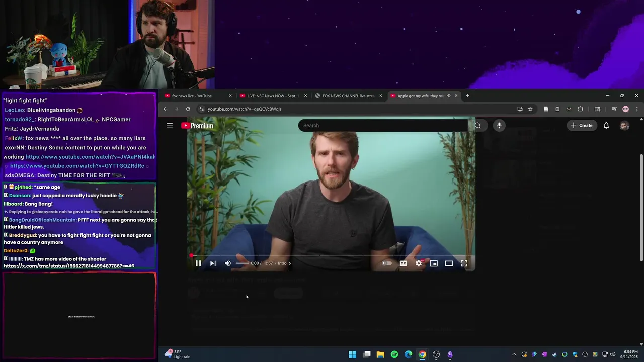Mute the tab via its audio icon
The height and width of the screenshot is (362, 644).
[x=448, y=96]
